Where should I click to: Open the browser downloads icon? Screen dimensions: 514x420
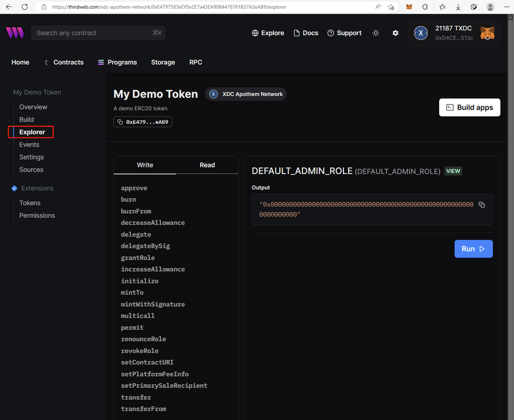pyautogui.click(x=458, y=7)
